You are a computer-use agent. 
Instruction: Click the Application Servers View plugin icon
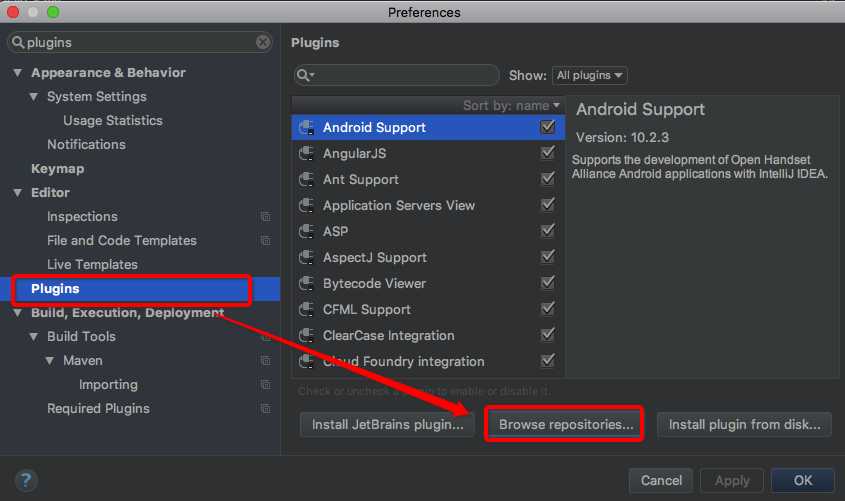click(x=306, y=205)
